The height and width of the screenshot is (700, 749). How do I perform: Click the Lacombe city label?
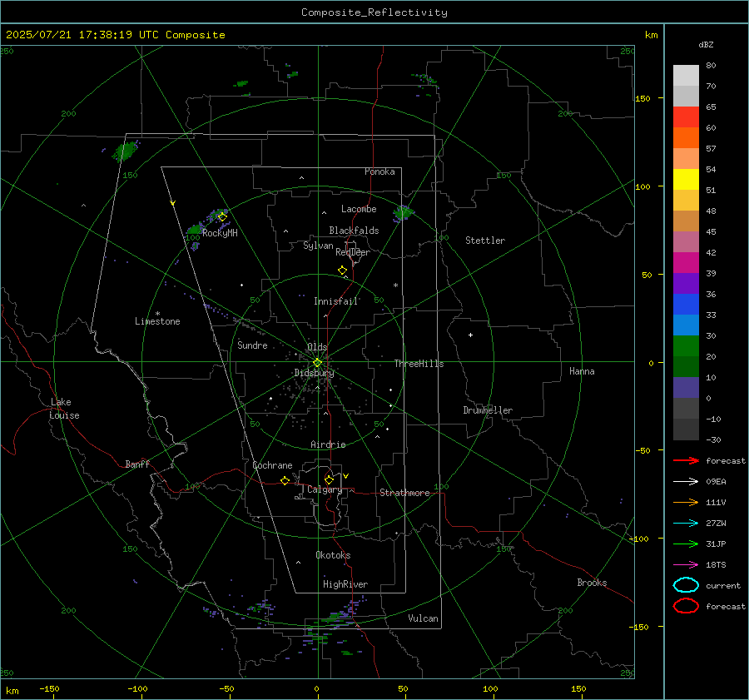(359, 209)
